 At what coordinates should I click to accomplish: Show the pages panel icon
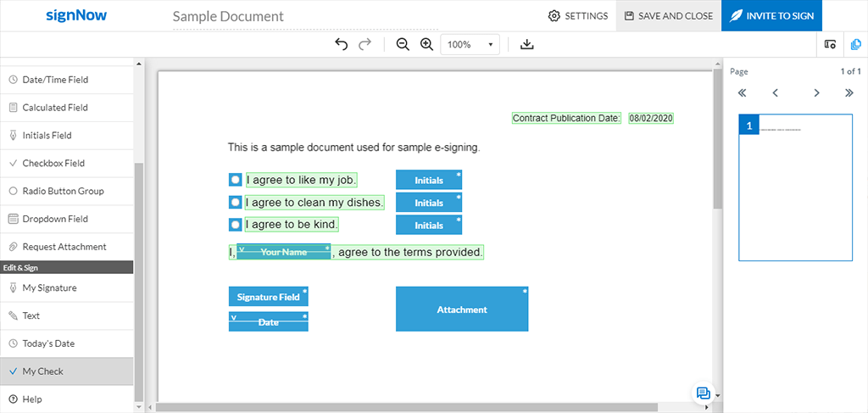pyautogui.click(x=854, y=44)
